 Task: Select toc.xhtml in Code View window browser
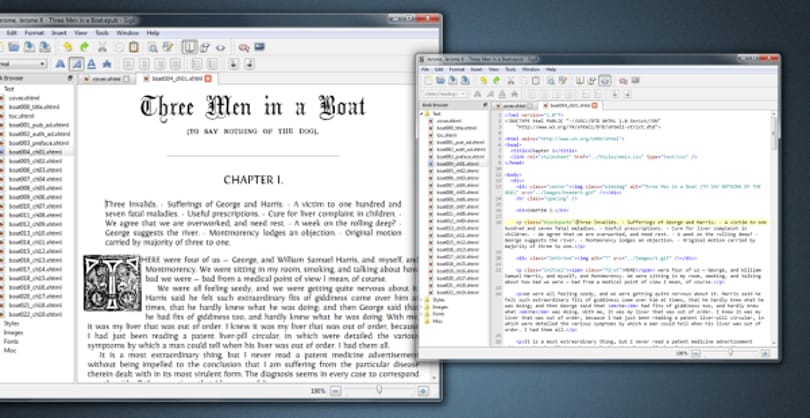(x=444, y=134)
